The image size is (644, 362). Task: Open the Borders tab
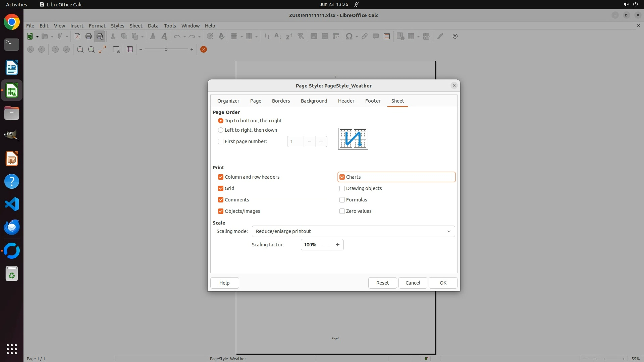point(281,101)
